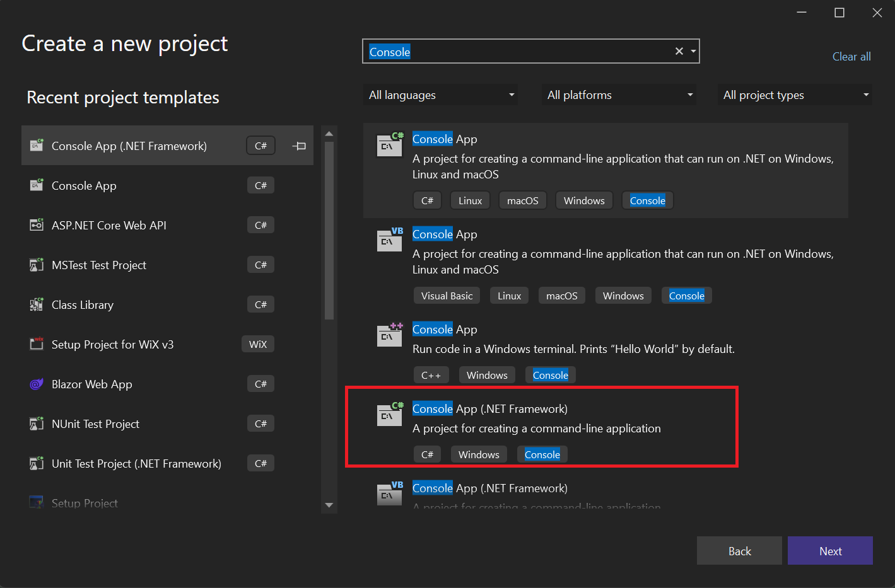Viewport: 895px width, 588px height.
Task: Click the MSTest Test Project icon
Action: coord(36,265)
